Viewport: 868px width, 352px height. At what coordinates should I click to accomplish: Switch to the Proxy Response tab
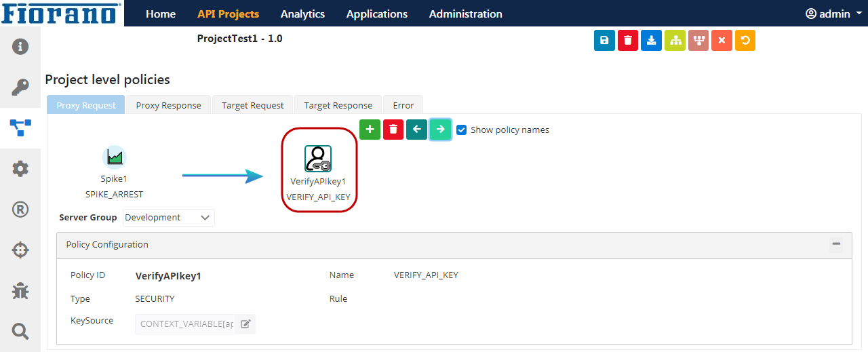coord(168,105)
